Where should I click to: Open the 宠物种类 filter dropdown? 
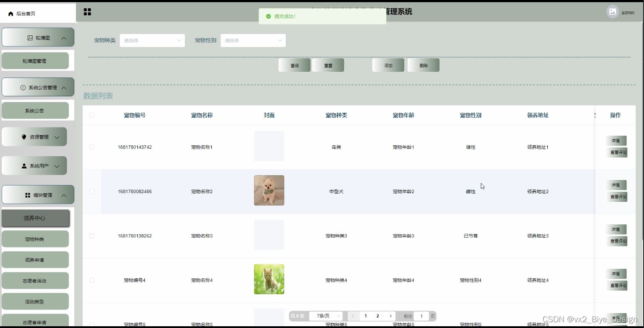click(152, 40)
